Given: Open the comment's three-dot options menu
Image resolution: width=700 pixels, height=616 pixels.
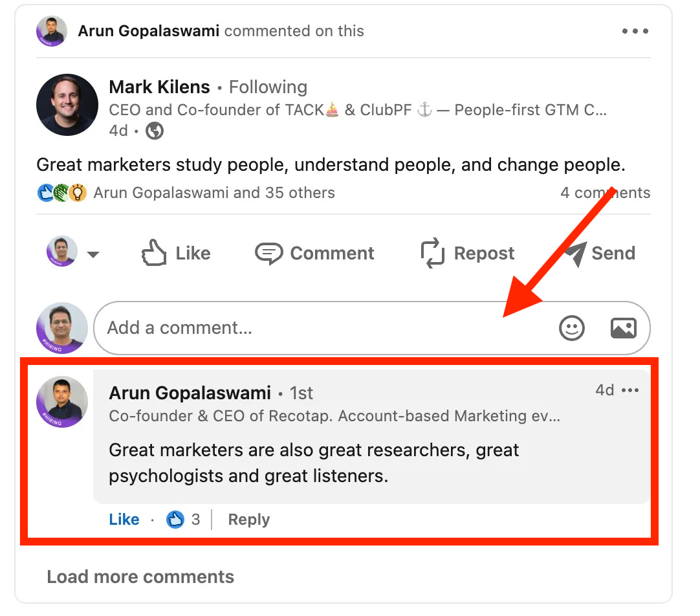Looking at the screenshot, I should [x=630, y=390].
